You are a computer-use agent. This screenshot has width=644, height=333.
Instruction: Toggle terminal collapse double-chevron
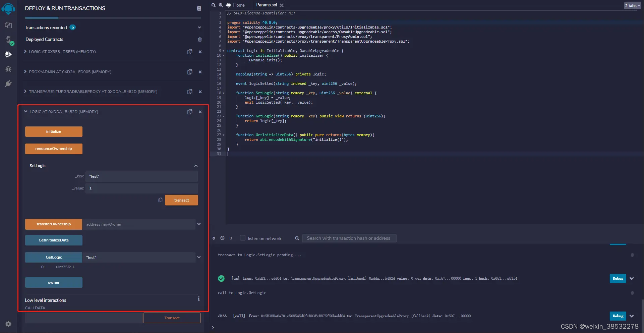pos(214,238)
